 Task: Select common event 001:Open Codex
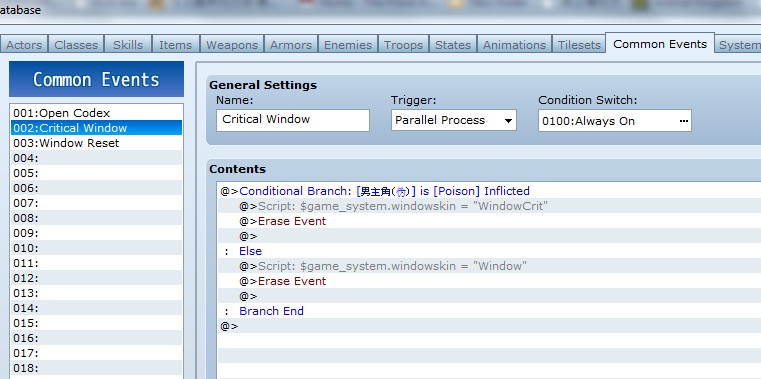coord(97,113)
